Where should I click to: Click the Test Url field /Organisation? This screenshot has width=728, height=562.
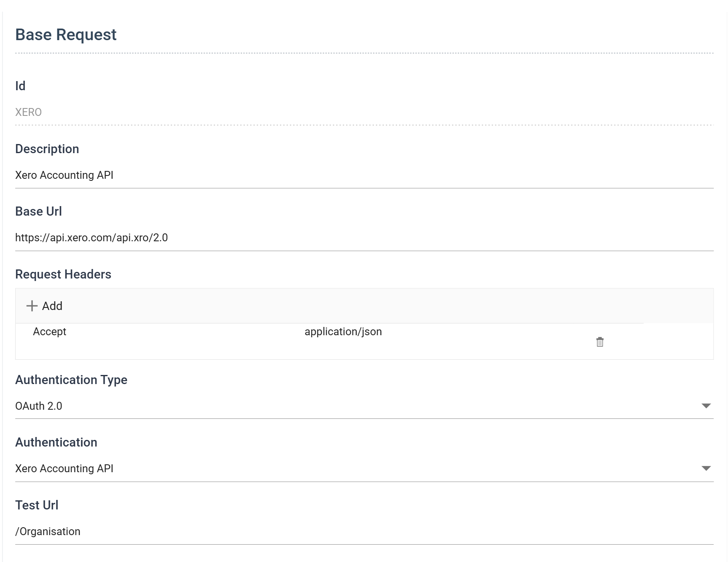pos(364,532)
